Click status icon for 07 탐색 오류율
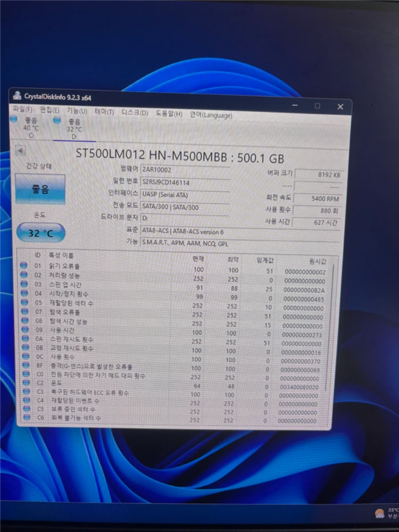This screenshot has width=399, height=532. pos(25,311)
